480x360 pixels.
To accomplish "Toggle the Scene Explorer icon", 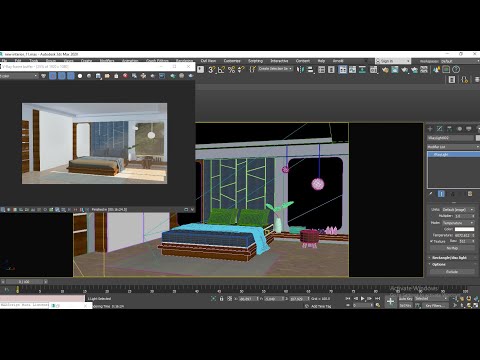I will tap(322, 69).
